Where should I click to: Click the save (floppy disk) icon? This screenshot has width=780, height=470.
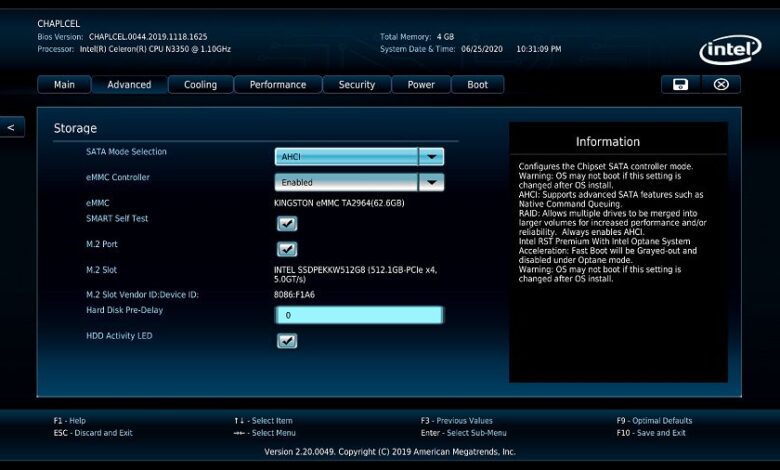(x=681, y=85)
